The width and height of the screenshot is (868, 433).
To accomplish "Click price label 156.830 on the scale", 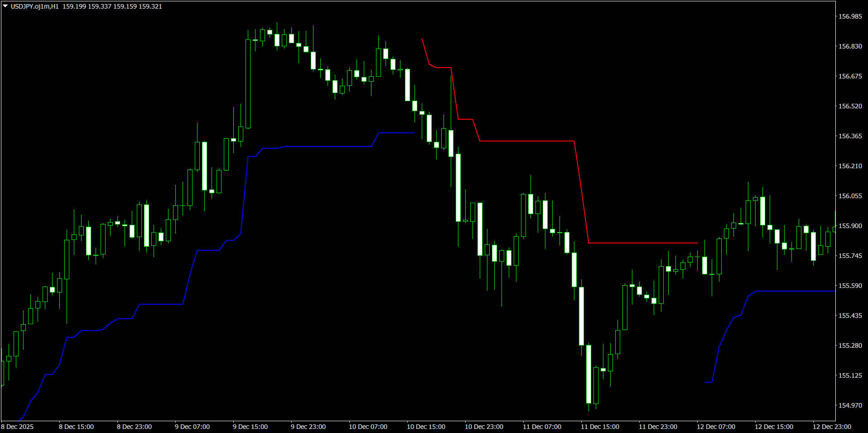I will tap(850, 46).
